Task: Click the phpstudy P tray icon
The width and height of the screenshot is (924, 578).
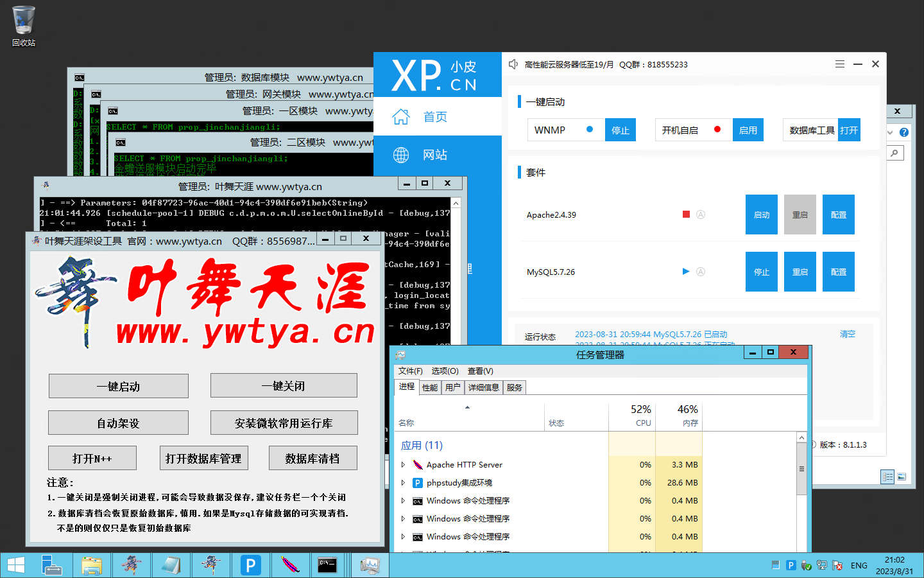Action: pos(791,565)
